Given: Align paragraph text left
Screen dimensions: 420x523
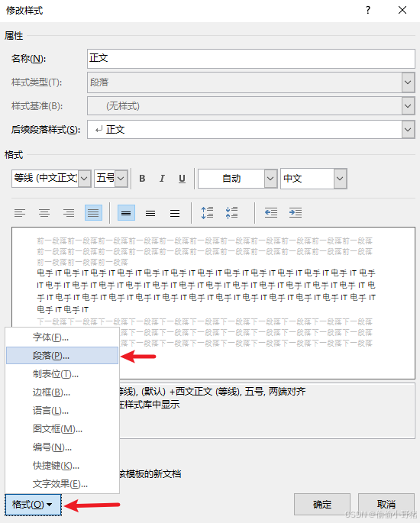Looking at the screenshot, I should coord(20,213).
